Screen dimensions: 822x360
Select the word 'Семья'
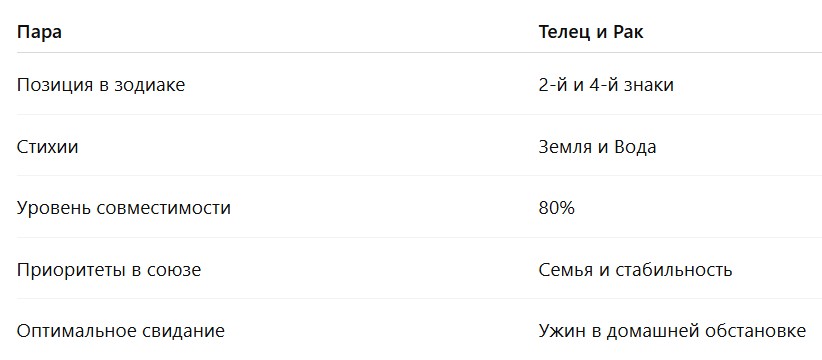pyautogui.click(x=564, y=270)
